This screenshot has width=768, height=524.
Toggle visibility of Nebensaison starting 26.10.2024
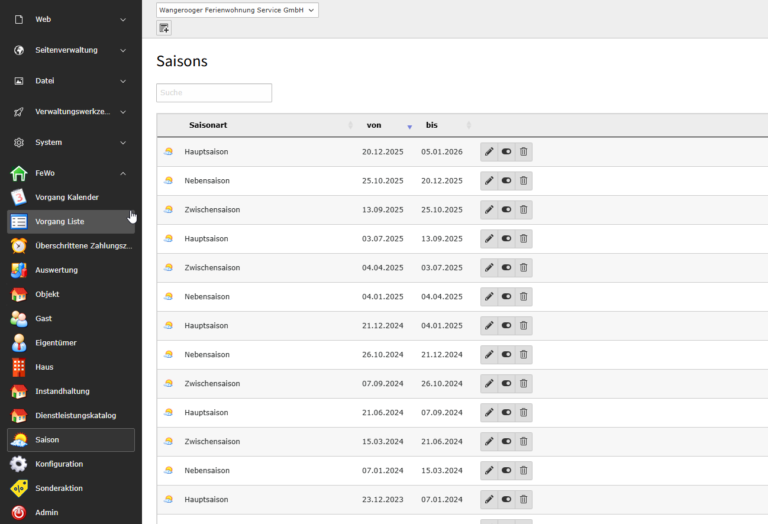(x=506, y=354)
